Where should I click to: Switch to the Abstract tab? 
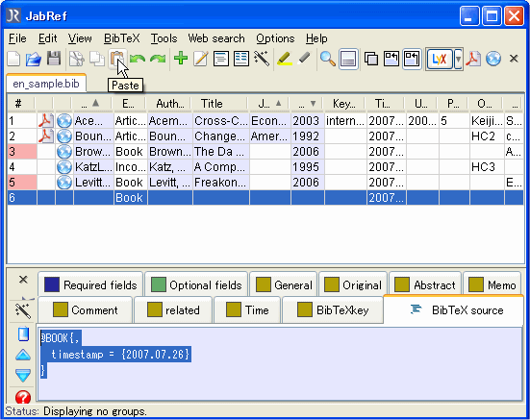coord(425,284)
